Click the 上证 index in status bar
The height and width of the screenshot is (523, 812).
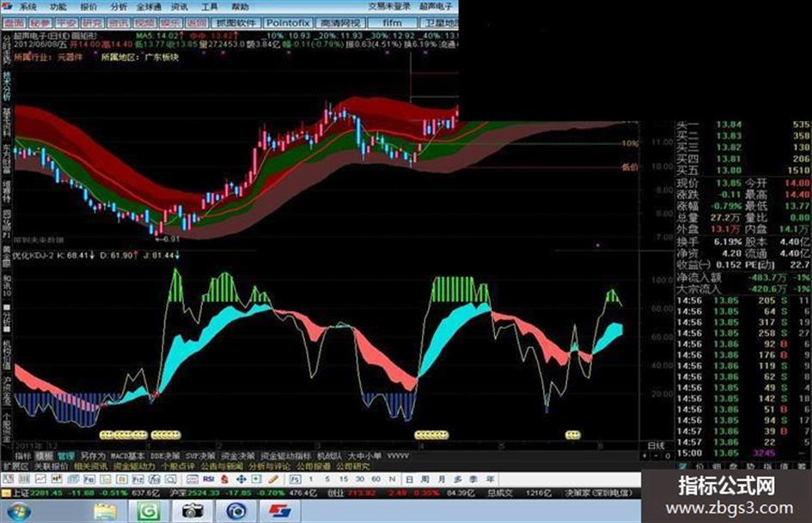pos(21,493)
